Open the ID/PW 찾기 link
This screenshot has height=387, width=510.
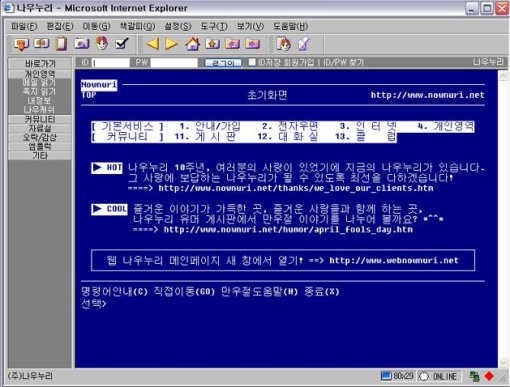(x=343, y=62)
